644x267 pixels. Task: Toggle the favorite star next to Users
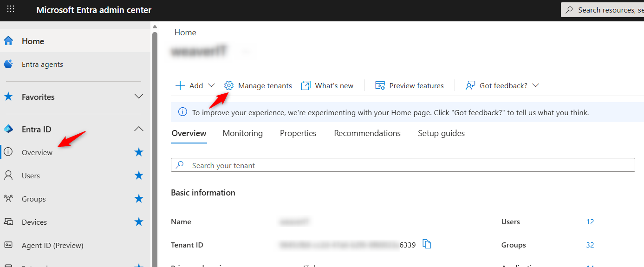tap(138, 176)
